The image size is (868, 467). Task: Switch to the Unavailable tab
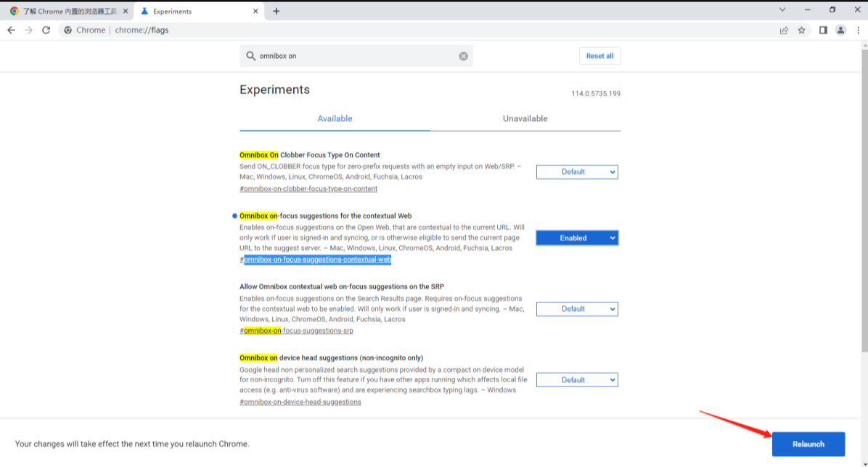click(x=525, y=118)
